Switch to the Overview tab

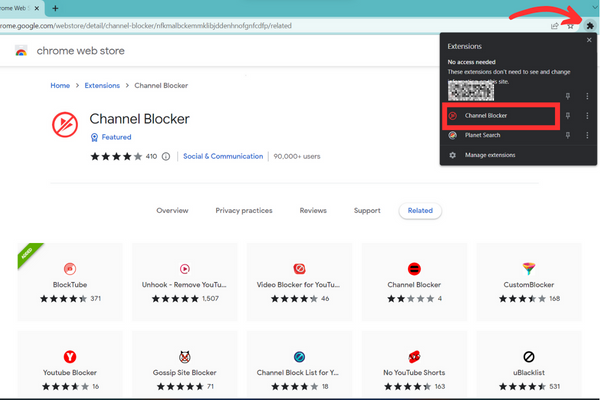(172, 211)
